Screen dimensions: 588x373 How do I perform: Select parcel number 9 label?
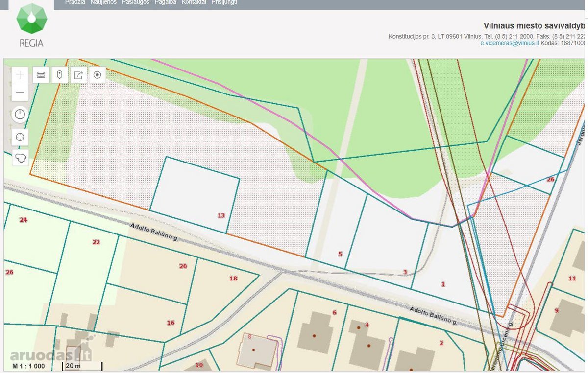point(557,310)
